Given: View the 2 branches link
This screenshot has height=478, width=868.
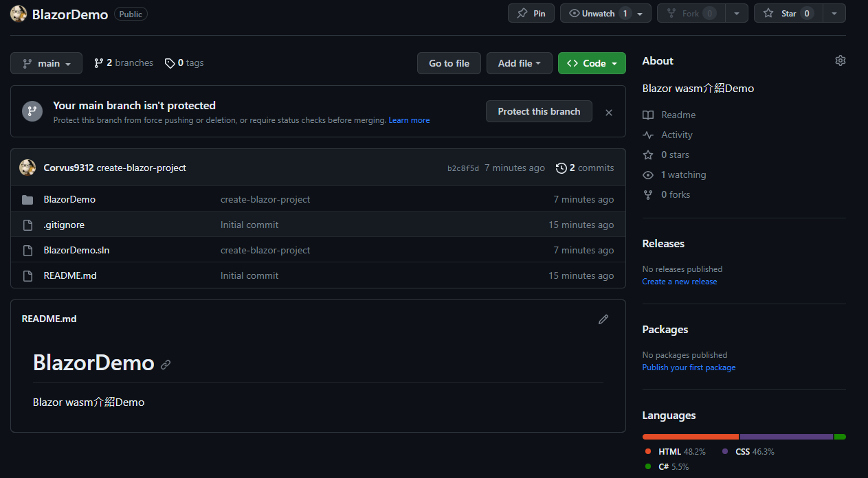Looking at the screenshot, I should pos(124,63).
